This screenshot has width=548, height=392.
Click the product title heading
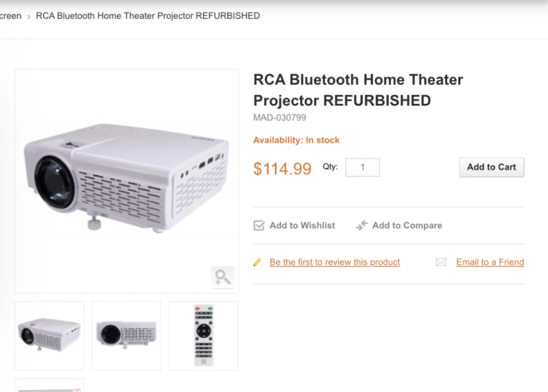[x=358, y=90]
